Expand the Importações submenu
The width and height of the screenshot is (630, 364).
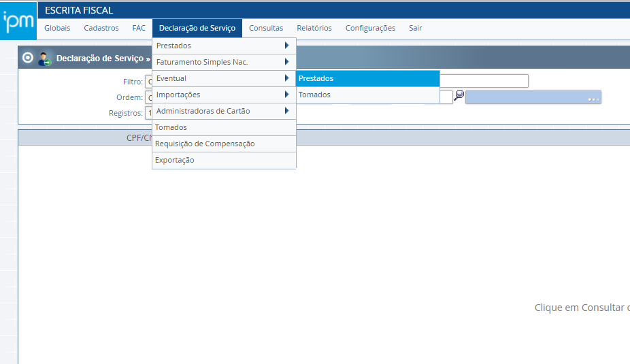point(286,95)
